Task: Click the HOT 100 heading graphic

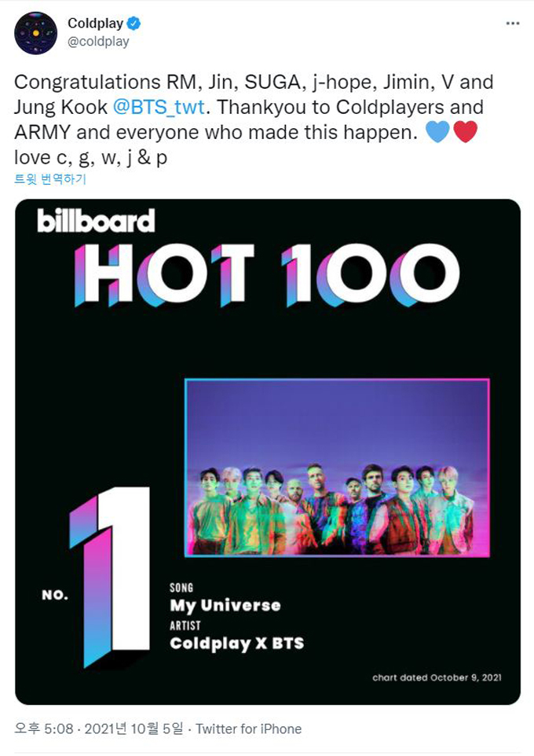Action: pyautogui.click(x=267, y=274)
